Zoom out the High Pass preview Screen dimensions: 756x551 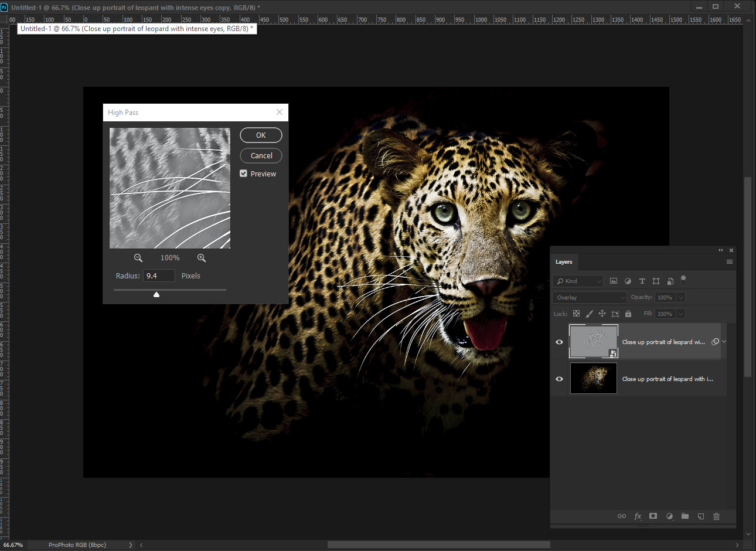tap(138, 258)
